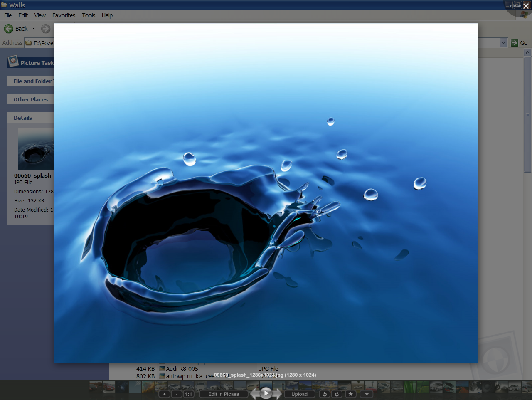This screenshot has height=400, width=532.
Task: Click the 414 KB size cell
Action: point(145,369)
